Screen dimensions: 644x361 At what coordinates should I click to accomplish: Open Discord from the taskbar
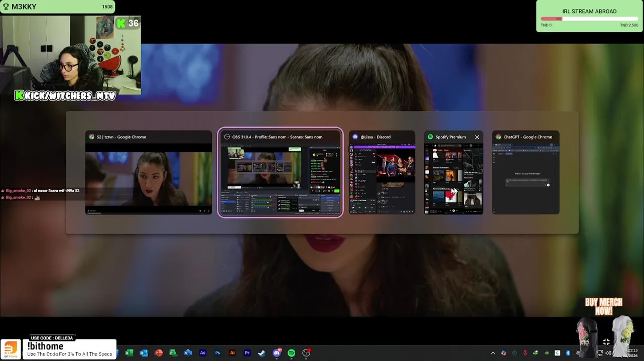pyautogui.click(x=277, y=353)
